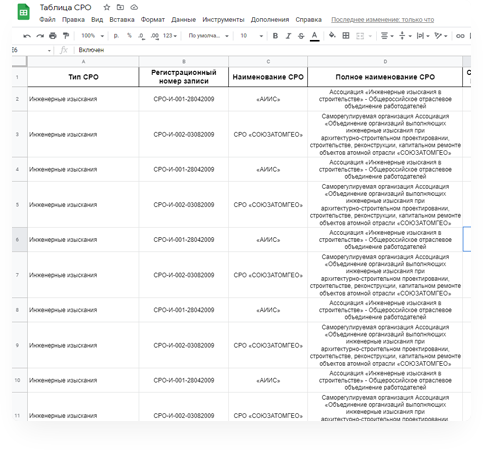Viewport: 483px width, 450px height.
Task: Select the Наименование СРО header cell
Action: [268, 77]
